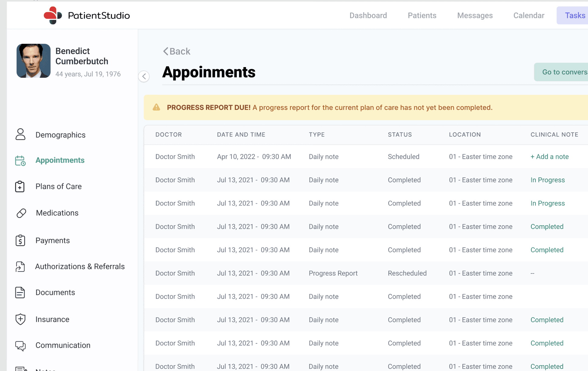The height and width of the screenshot is (371, 588).
Task: Switch to the Messages tab
Action: click(x=475, y=15)
